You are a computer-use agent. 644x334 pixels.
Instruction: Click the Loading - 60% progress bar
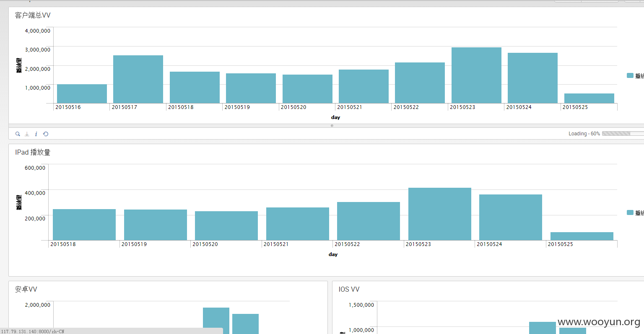click(623, 133)
